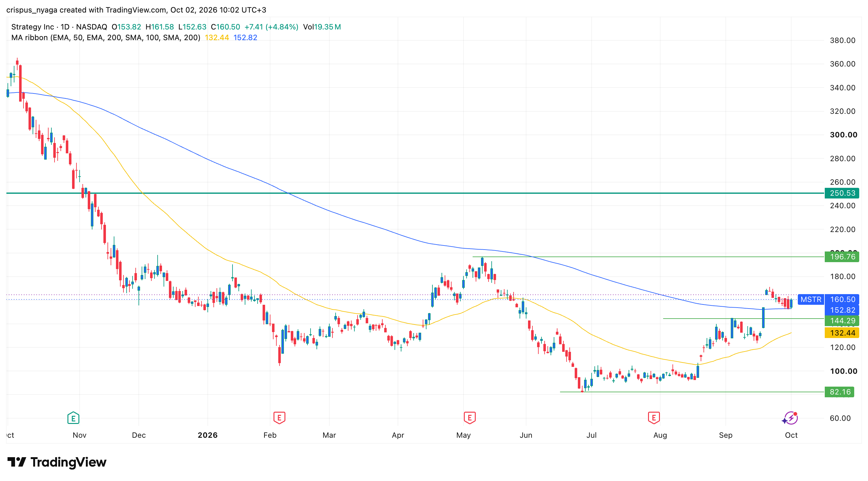The width and height of the screenshot is (868, 481).
Task: Click the O153.82 open value
Action: coord(126,27)
